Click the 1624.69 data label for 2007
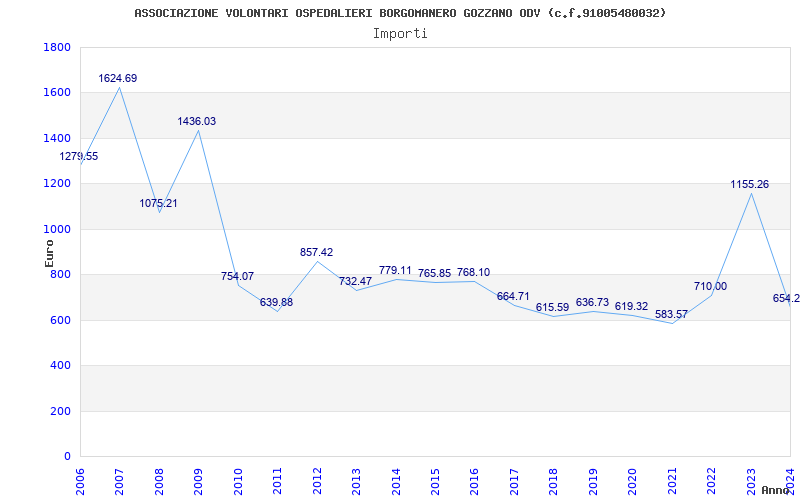The width and height of the screenshot is (800, 500). tap(118, 78)
